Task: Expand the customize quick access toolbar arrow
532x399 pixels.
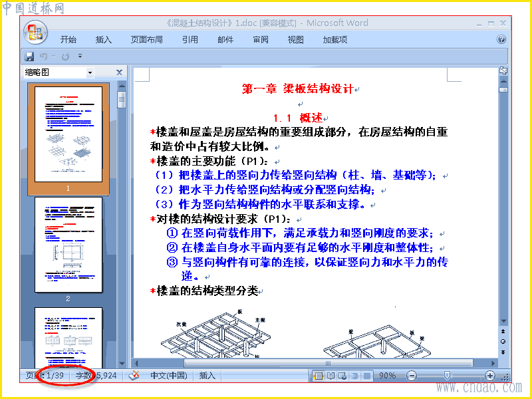Action: pos(80,56)
